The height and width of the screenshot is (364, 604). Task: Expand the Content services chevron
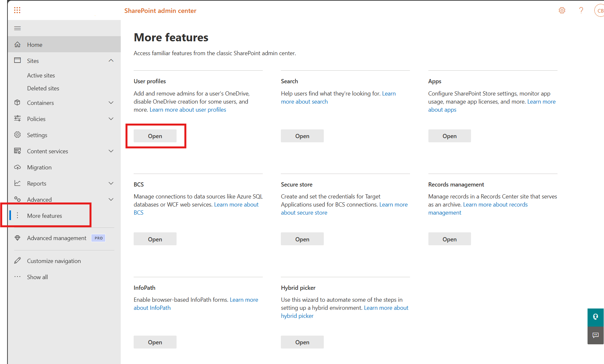point(111,151)
